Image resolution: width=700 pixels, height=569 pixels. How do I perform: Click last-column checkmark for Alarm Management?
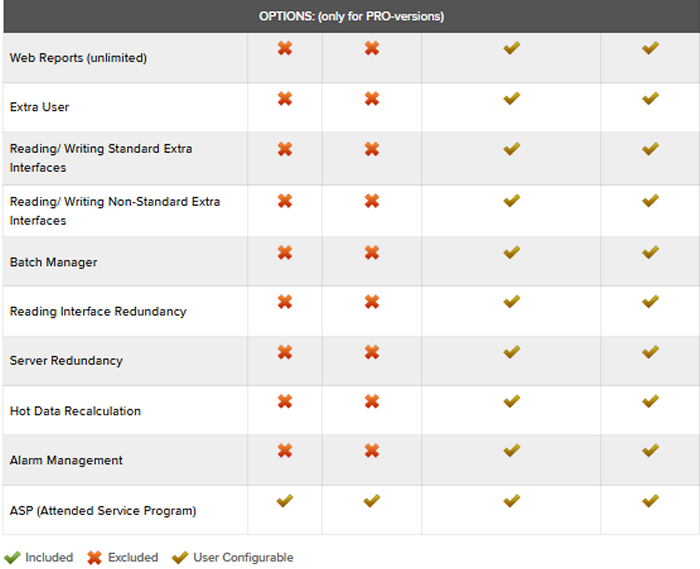point(650,450)
